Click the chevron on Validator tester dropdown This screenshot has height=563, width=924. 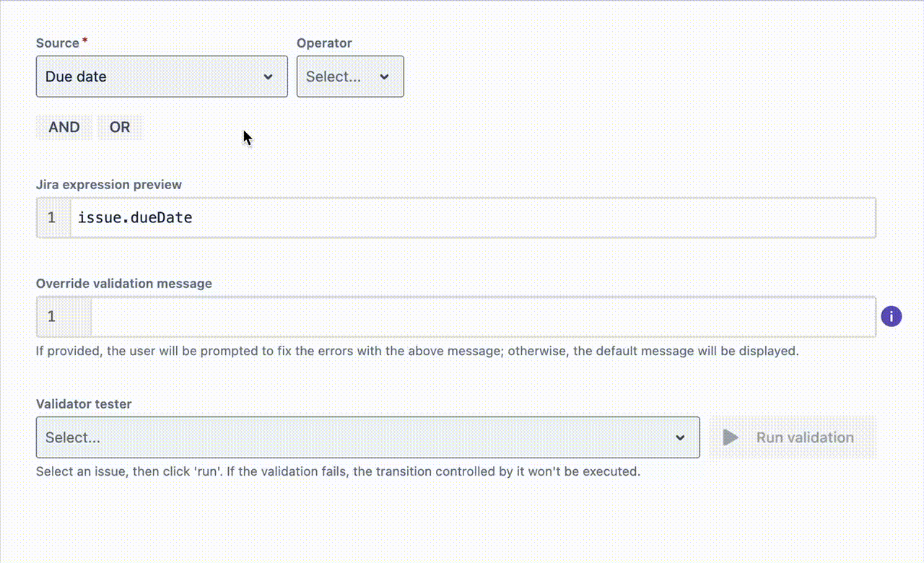tap(679, 437)
